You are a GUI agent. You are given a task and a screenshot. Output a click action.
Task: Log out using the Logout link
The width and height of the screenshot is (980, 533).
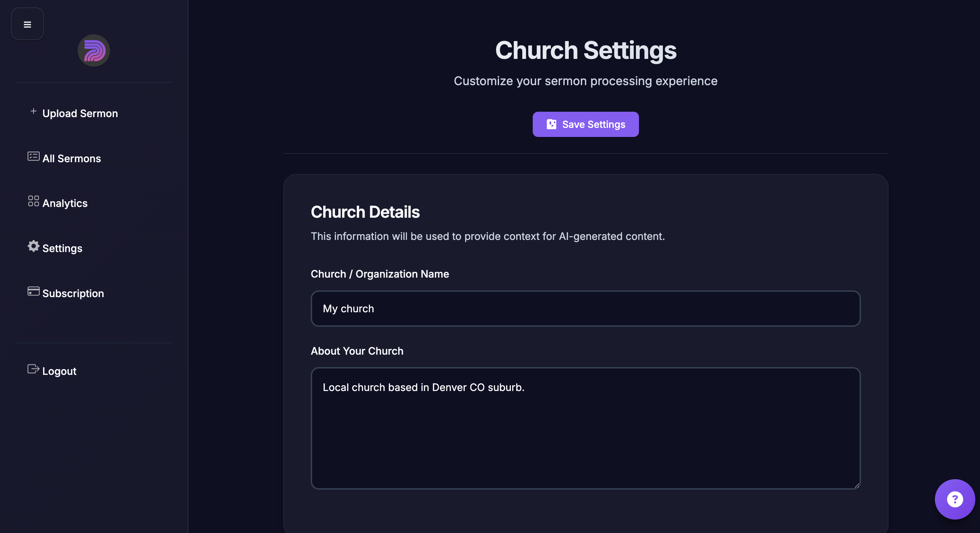click(59, 371)
